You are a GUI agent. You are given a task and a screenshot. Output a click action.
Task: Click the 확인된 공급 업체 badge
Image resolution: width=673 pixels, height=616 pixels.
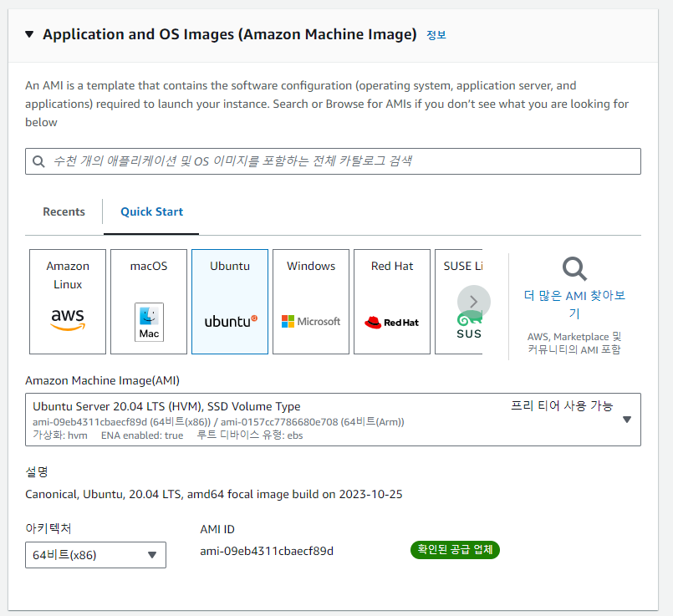[455, 550]
